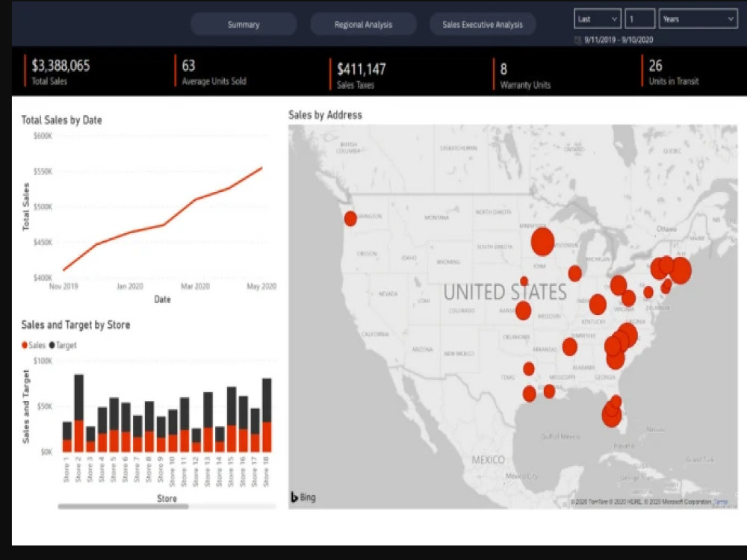The width and height of the screenshot is (747, 560).
Task: Select the large Minnesota sales bubble
Action: coord(543,243)
